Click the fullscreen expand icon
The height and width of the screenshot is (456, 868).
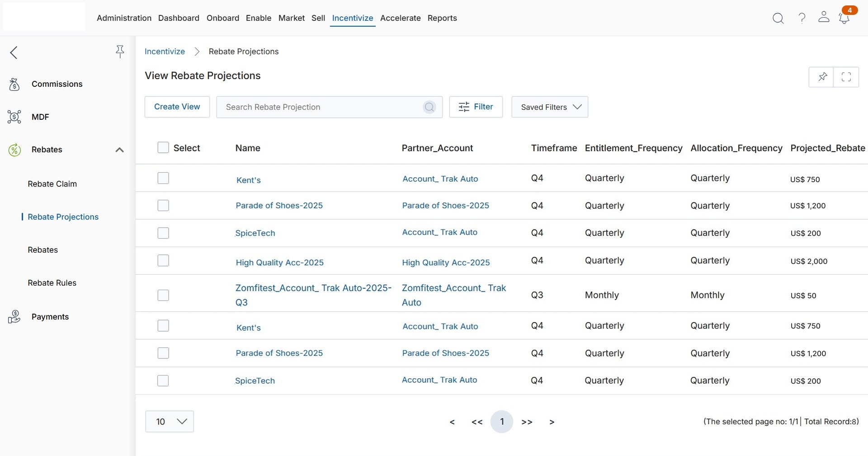click(x=846, y=77)
